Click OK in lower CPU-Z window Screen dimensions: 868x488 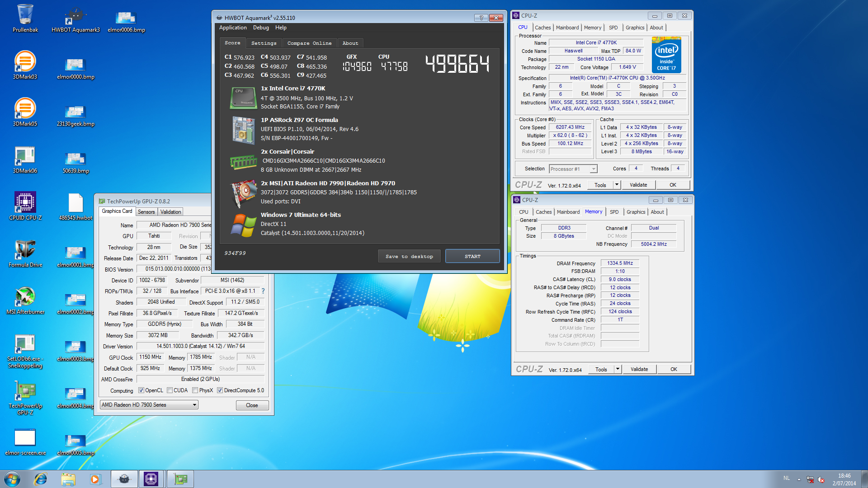674,369
